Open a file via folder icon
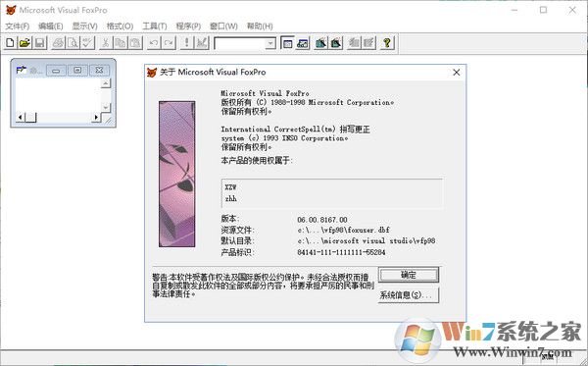The image size is (588, 366). coord(24,43)
